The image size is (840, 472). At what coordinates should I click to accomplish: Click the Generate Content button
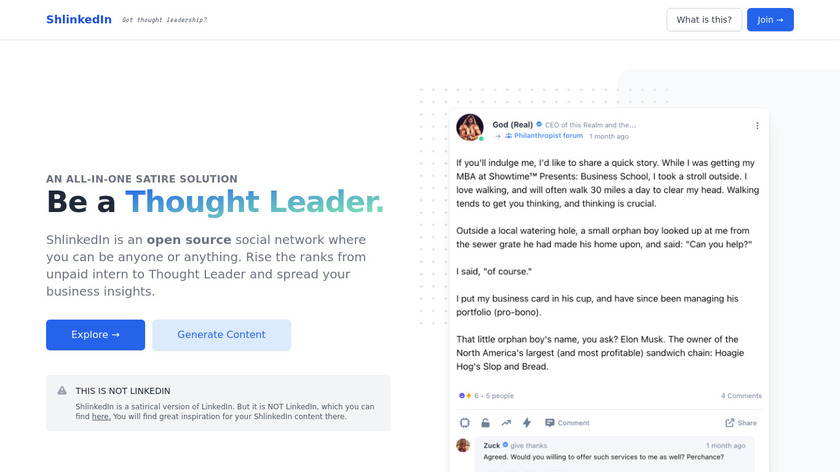221,335
